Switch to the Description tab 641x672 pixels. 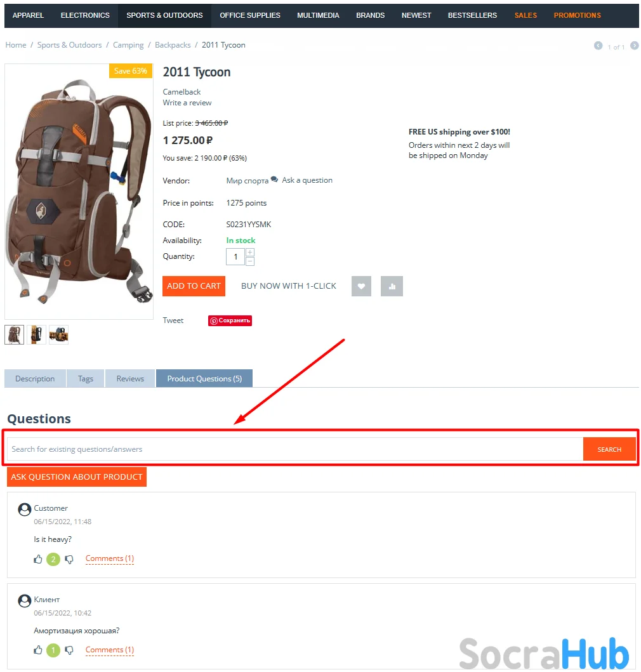point(35,378)
